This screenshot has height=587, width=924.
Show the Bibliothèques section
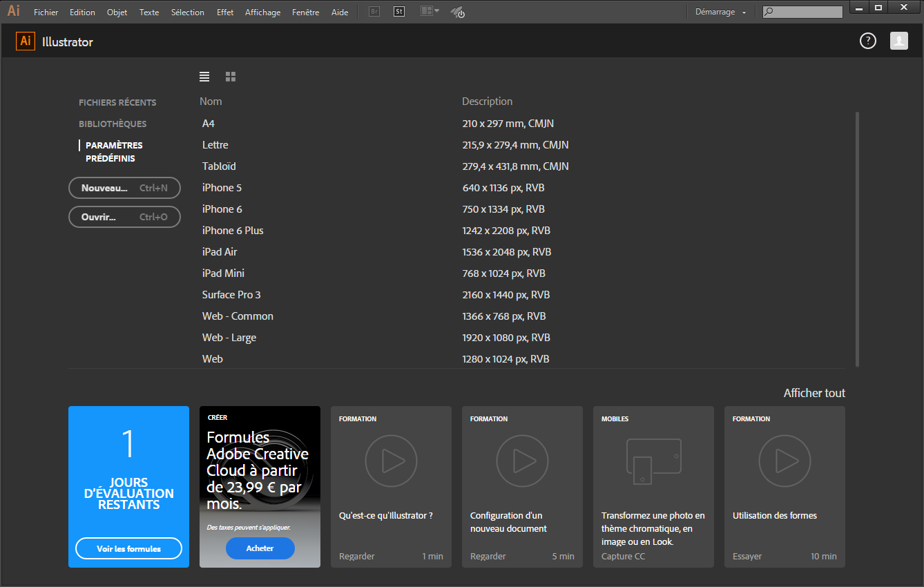click(113, 124)
